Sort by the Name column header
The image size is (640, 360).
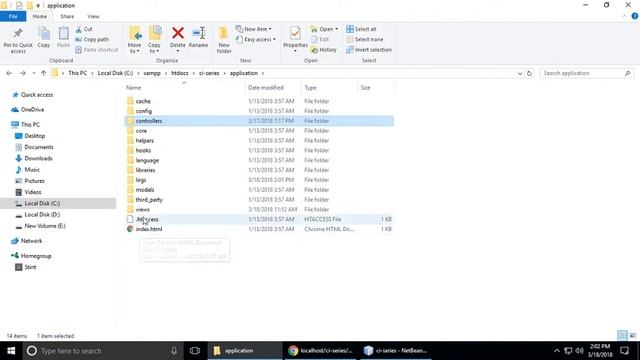(x=133, y=88)
